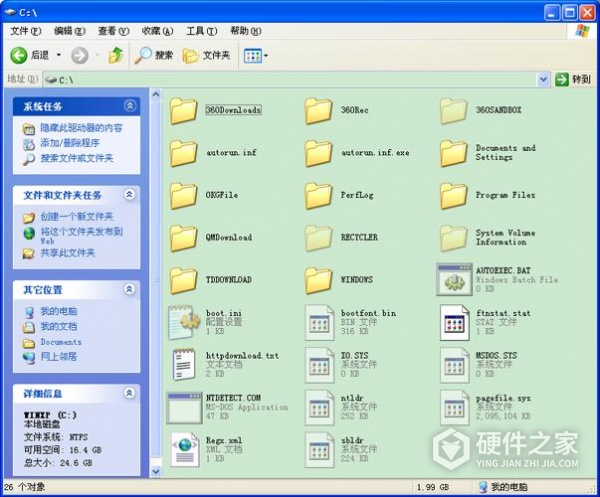Select the bootfont.bin file icon
The image size is (600, 497).
pos(320,323)
